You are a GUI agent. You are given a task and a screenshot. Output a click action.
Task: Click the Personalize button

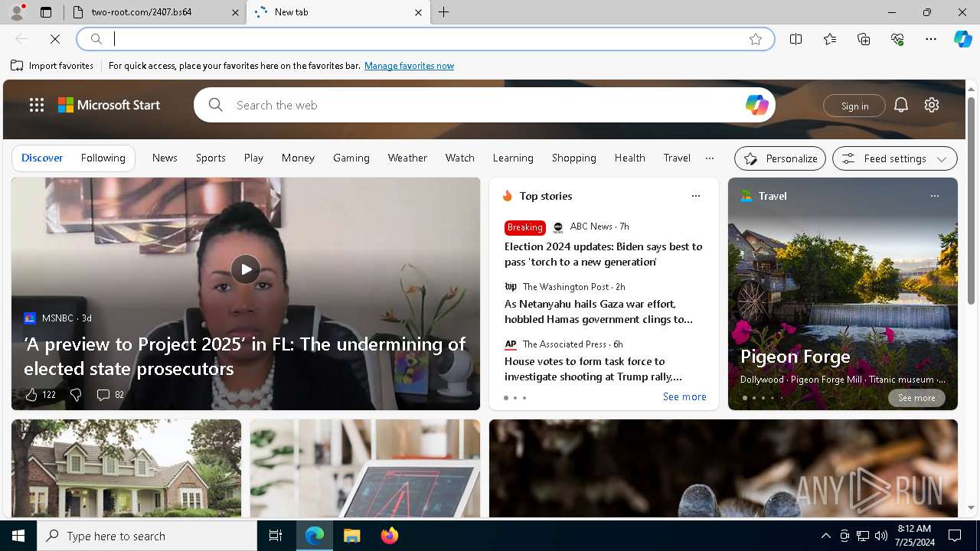point(780,158)
